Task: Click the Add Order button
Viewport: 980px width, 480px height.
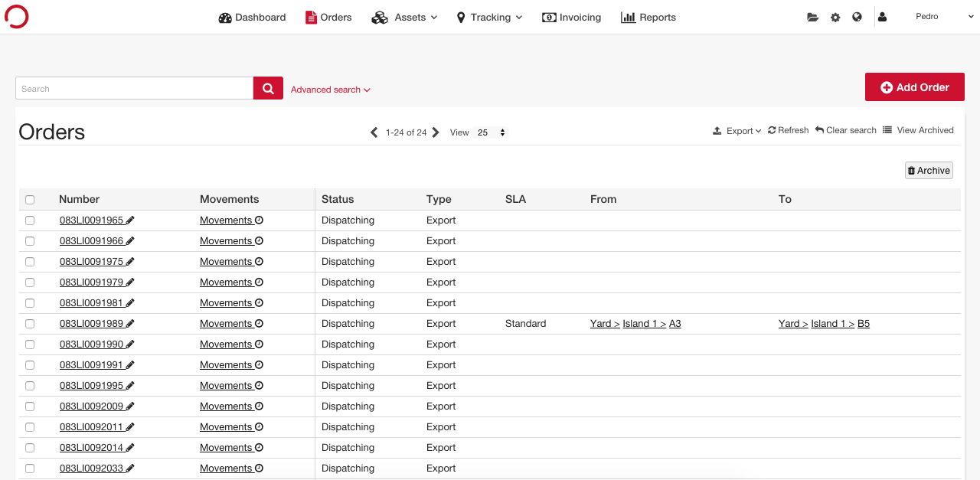Action: (x=914, y=87)
